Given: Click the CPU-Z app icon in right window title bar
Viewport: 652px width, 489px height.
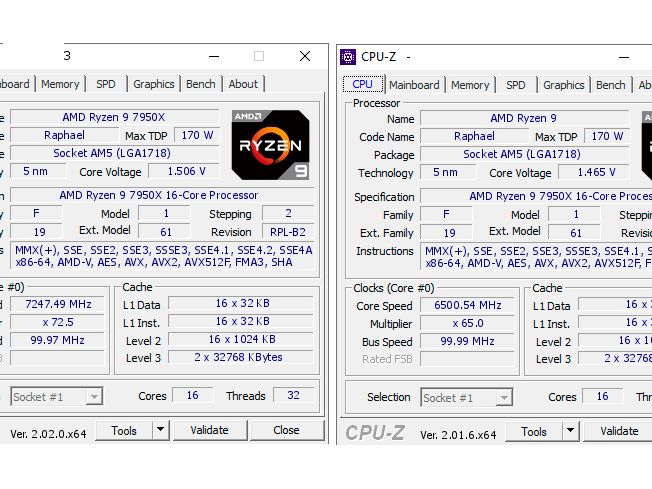Looking at the screenshot, I should [348, 57].
